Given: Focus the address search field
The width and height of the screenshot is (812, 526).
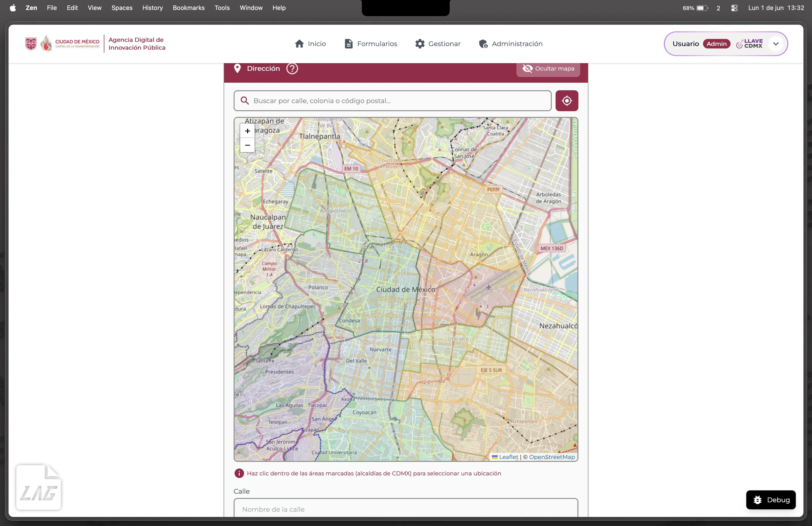Looking at the screenshot, I should click(392, 101).
